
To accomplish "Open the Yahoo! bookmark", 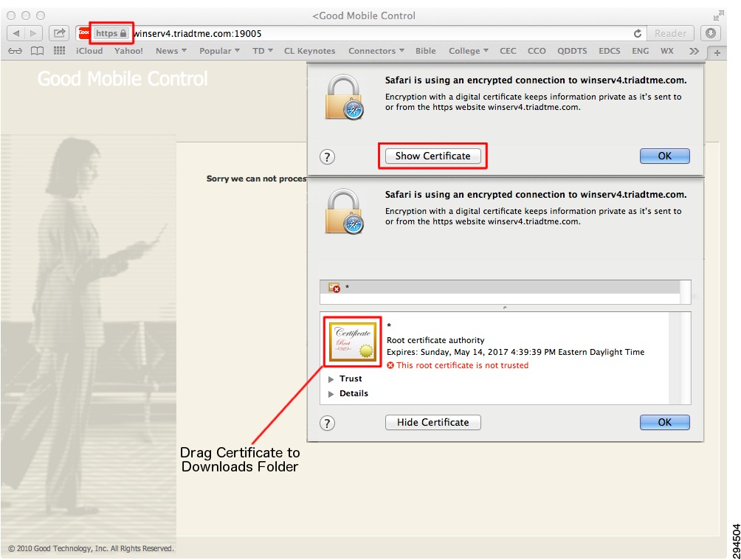I will (128, 51).
